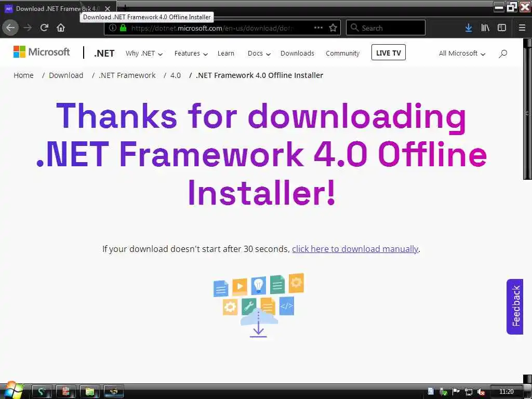Open the green S taskbar application
The height and width of the screenshot is (399, 532).
(x=42, y=392)
